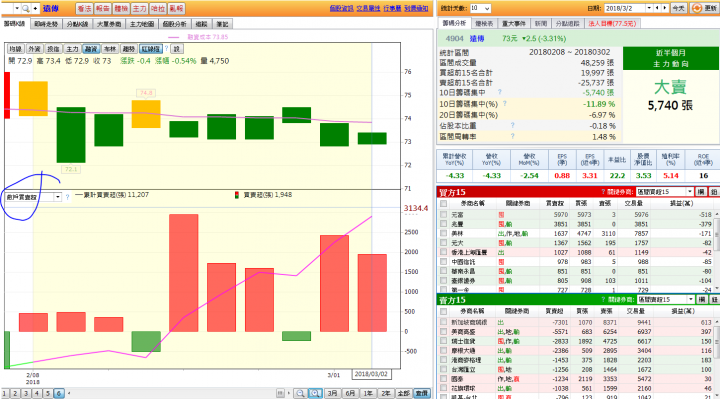Open the 買方15 關鍵券商 dropdown
Screen dimensions: 720x399
pos(664,192)
